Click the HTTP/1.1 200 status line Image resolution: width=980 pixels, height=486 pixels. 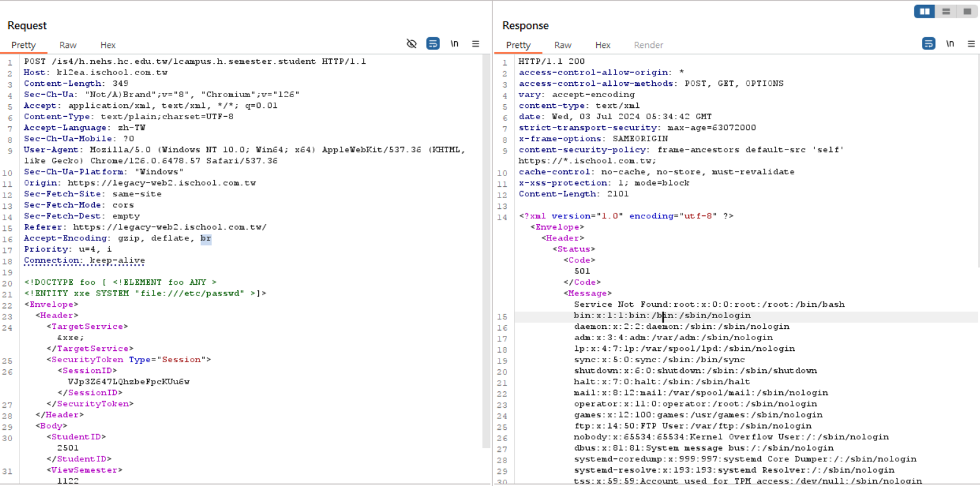552,61
